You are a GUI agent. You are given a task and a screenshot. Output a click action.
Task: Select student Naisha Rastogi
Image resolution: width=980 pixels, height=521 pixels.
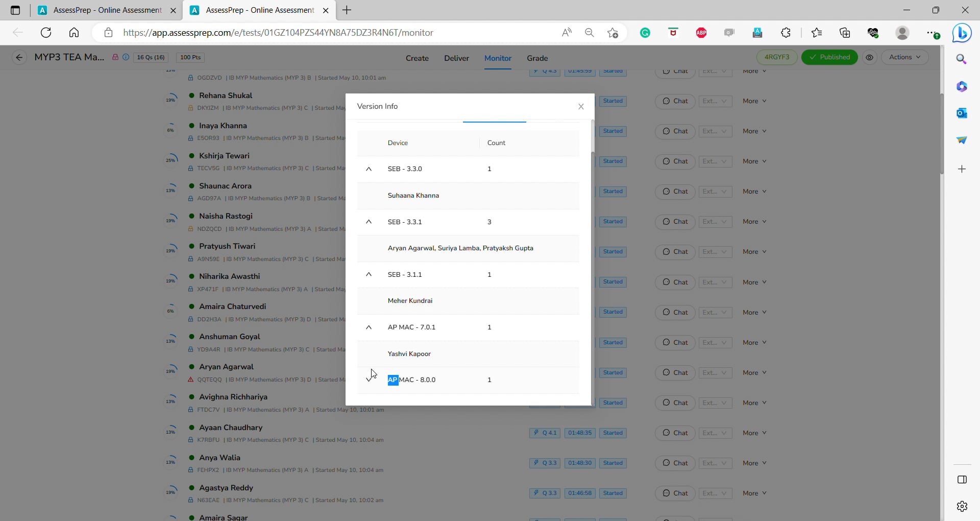tap(226, 216)
